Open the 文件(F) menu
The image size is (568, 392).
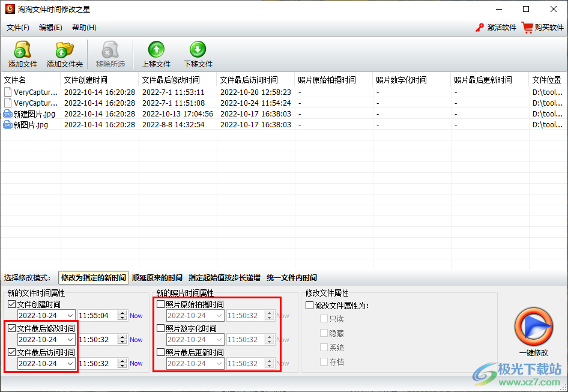tap(18, 28)
